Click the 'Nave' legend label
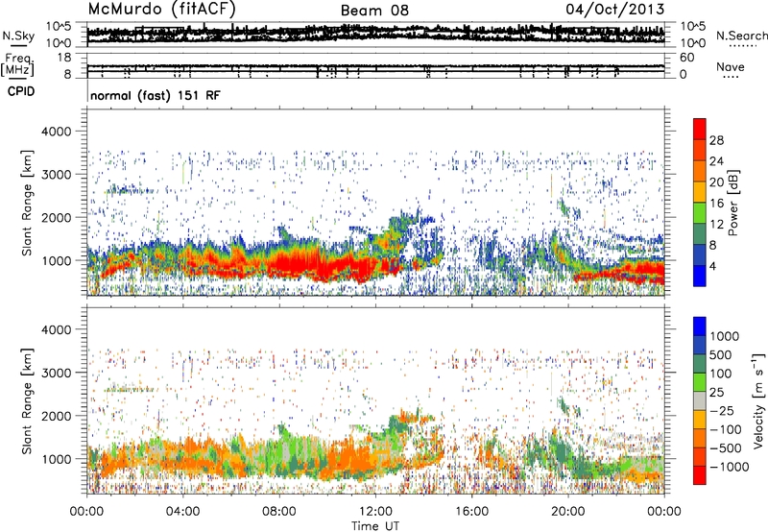768x532 pixels. 731,66
